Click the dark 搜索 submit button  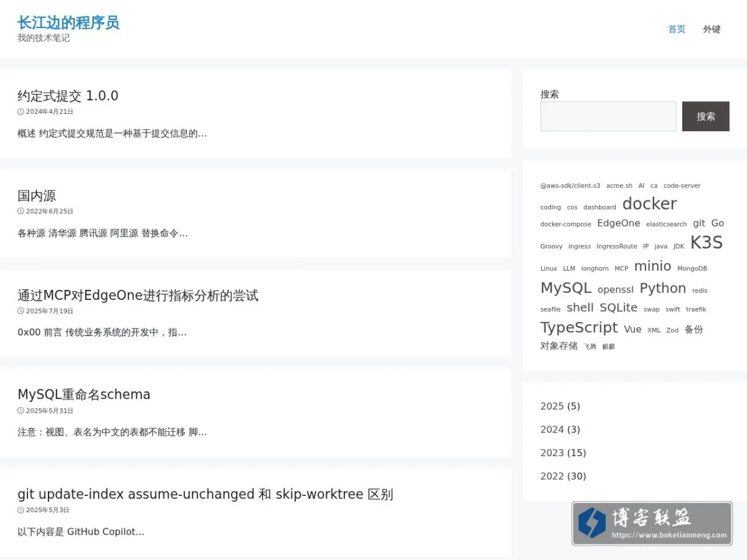[706, 116]
